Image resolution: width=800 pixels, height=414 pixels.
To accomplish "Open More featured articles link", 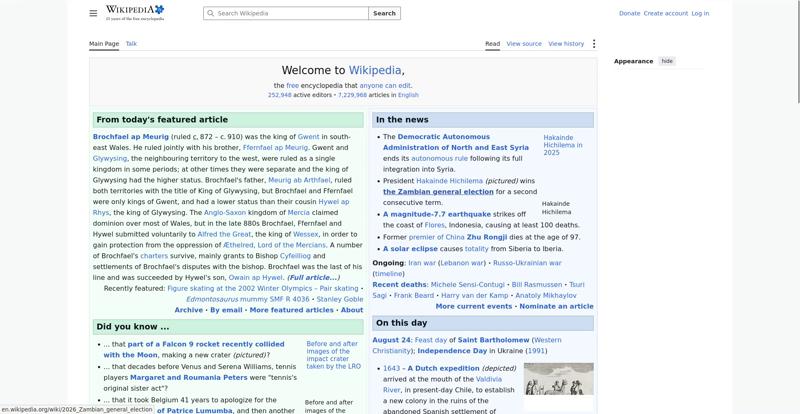I will pyautogui.click(x=291, y=310).
